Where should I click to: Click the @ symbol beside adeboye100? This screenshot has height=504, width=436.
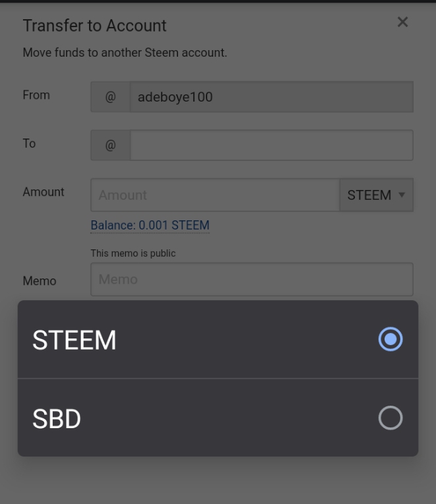click(110, 97)
